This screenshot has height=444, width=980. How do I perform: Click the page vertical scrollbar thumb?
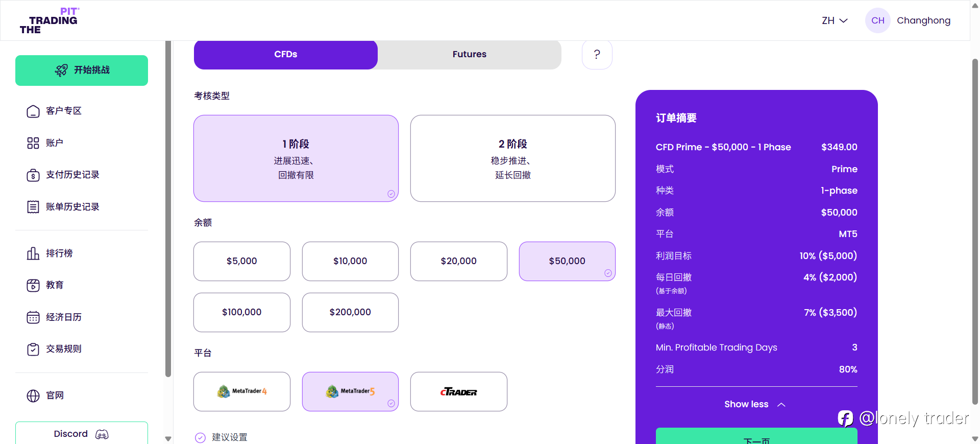click(975, 231)
